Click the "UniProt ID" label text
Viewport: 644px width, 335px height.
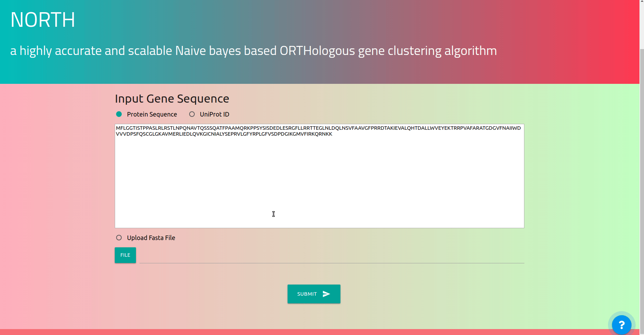tap(214, 114)
